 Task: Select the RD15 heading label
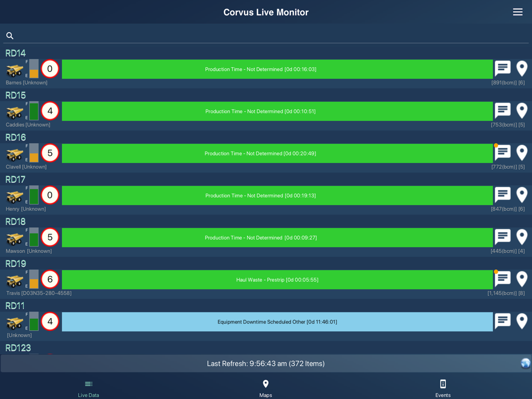coord(15,95)
